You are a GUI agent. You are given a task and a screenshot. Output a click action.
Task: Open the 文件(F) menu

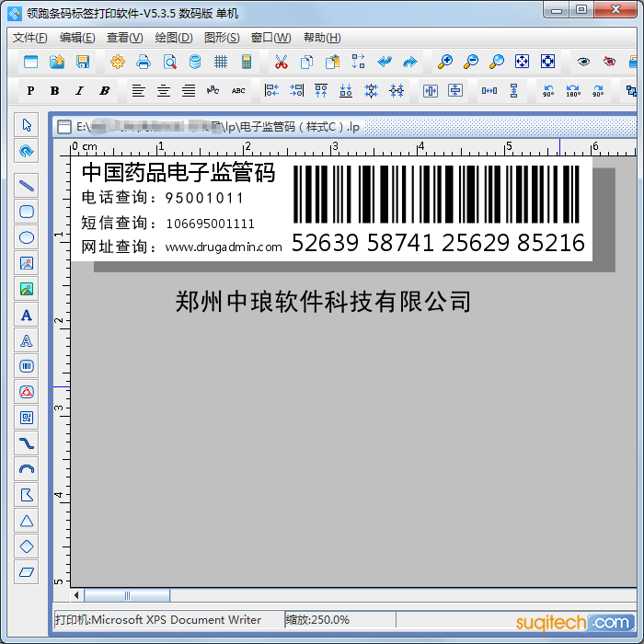[x=29, y=38]
